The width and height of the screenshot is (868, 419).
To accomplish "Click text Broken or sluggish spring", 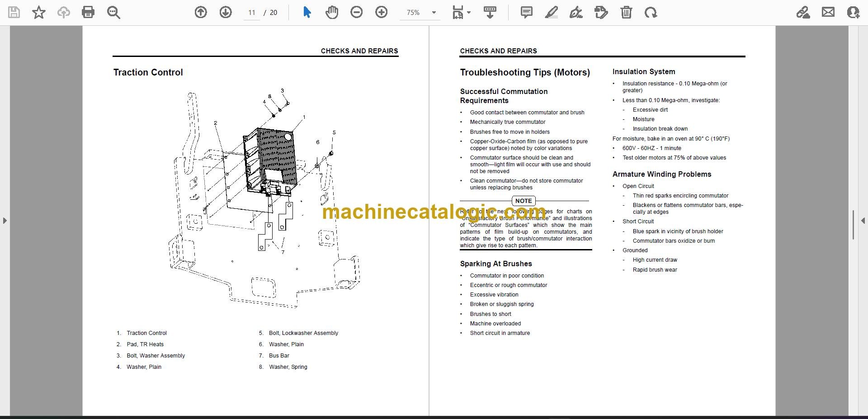I will [502, 304].
